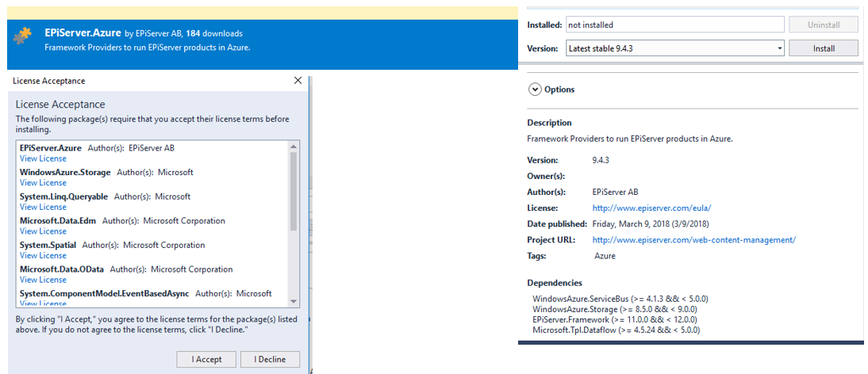Click the Description heading
This screenshot has width=868, height=374.
pyautogui.click(x=549, y=123)
